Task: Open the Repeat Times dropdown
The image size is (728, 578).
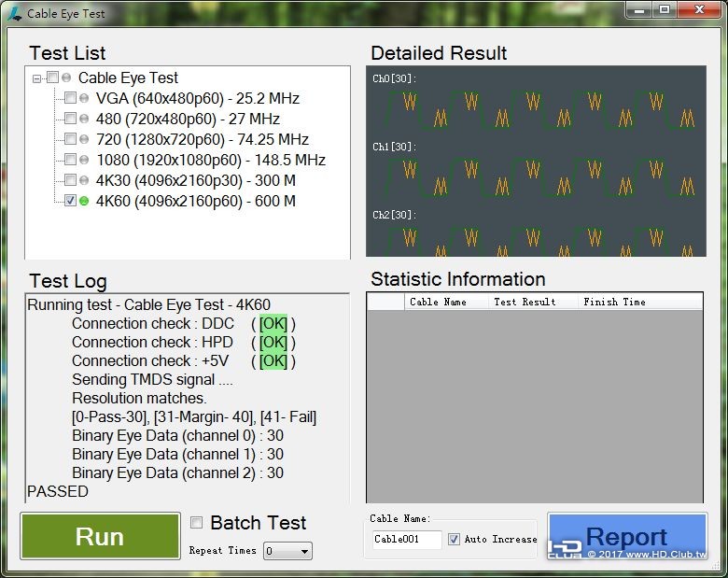Action: tap(287, 551)
